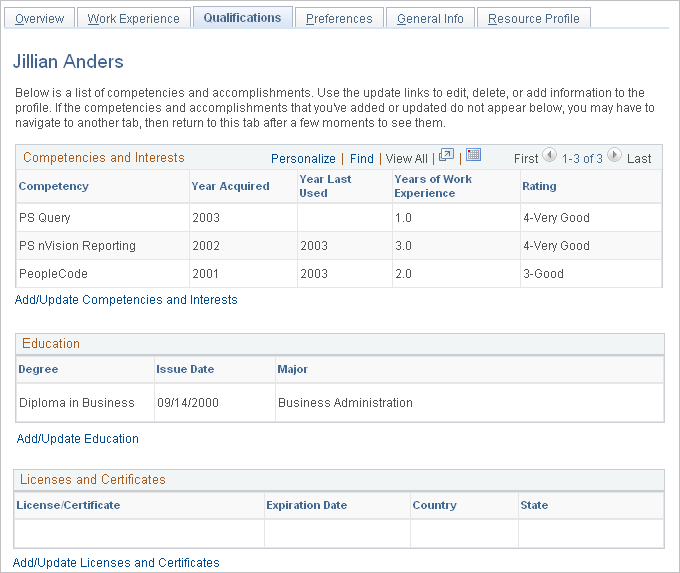Click the Issue Date column header
680x573 pixels.
[x=185, y=369]
